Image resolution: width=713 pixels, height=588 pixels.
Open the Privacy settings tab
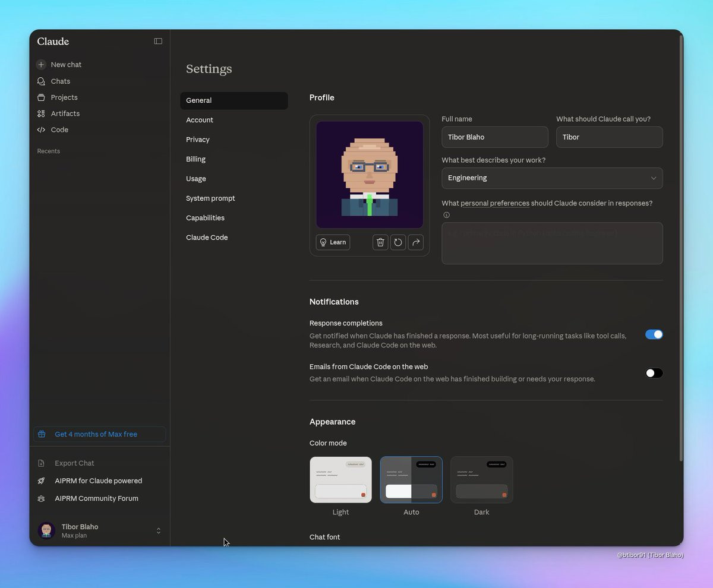[234, 140]
